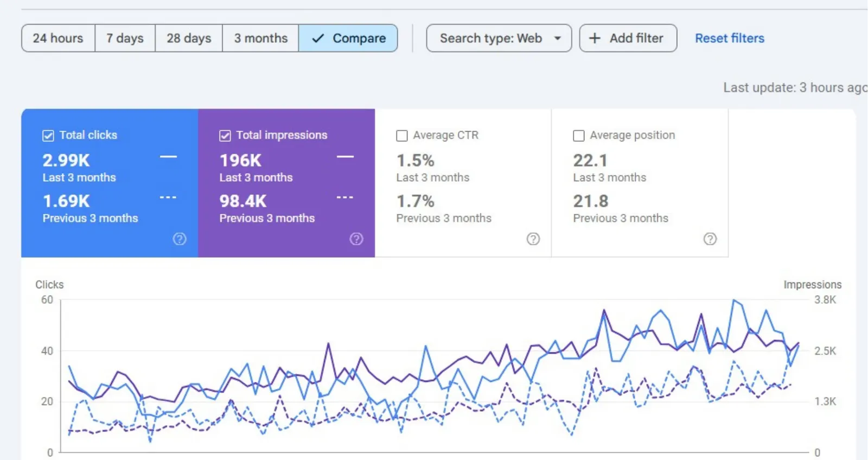The width and height of the screenshot is (868, 460).
Task: Click the dashed line legend next to 98.4K
Action: click(345, 197)
